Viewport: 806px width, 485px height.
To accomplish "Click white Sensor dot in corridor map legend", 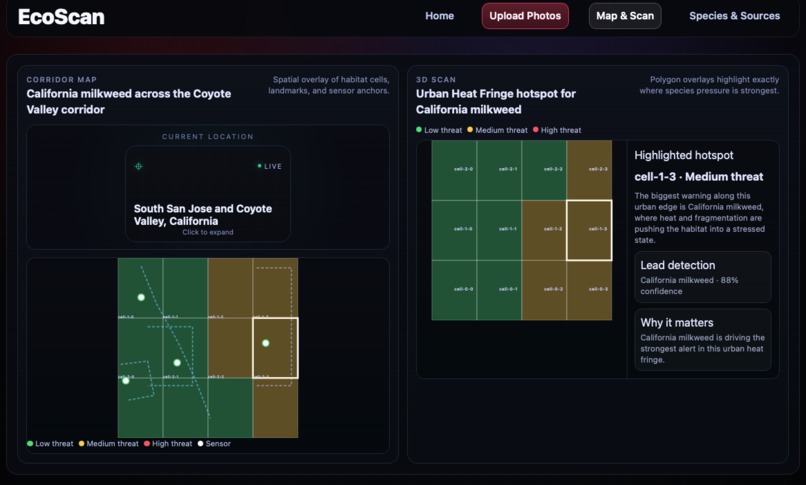I will [x=200, y=443].
